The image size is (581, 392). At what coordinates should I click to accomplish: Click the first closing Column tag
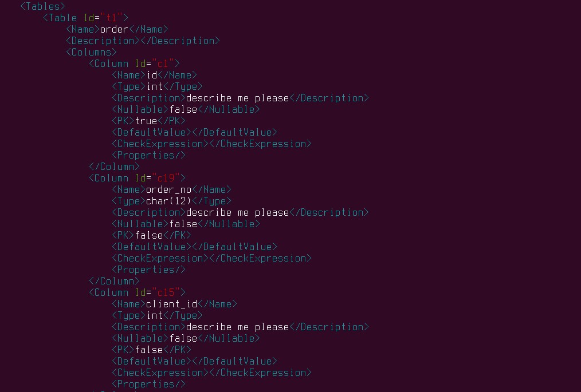tap(114, 167)
